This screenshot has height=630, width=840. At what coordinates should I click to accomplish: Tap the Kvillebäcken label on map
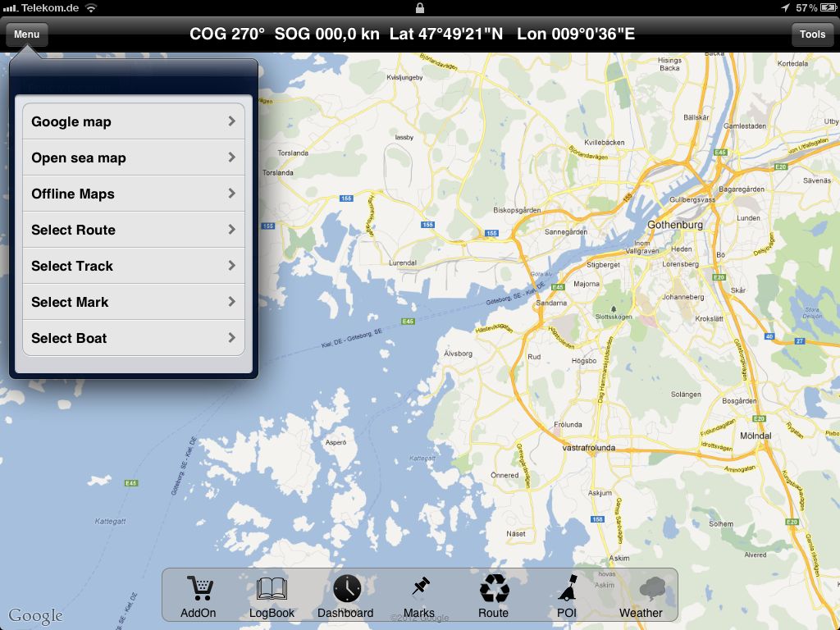click(605, 143)
